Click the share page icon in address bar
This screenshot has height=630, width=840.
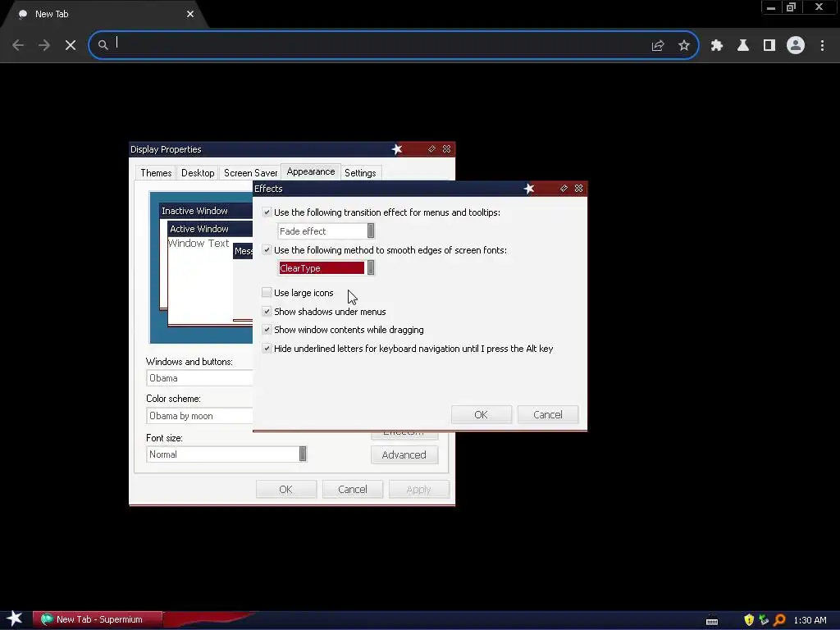pos(658,46)
